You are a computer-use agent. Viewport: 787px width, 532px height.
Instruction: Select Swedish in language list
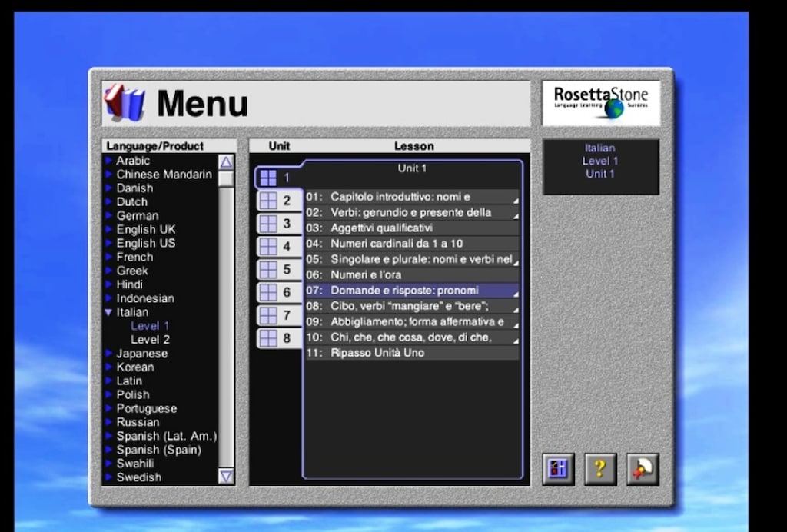139,477
